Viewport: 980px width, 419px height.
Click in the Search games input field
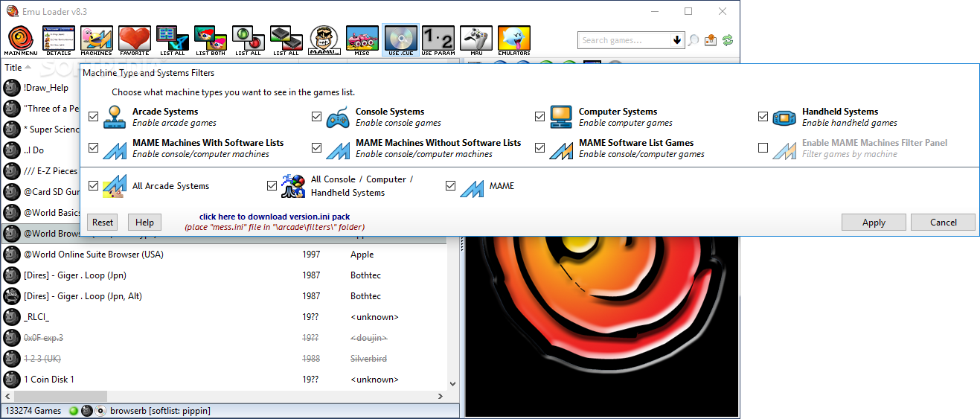pos(625,40)
